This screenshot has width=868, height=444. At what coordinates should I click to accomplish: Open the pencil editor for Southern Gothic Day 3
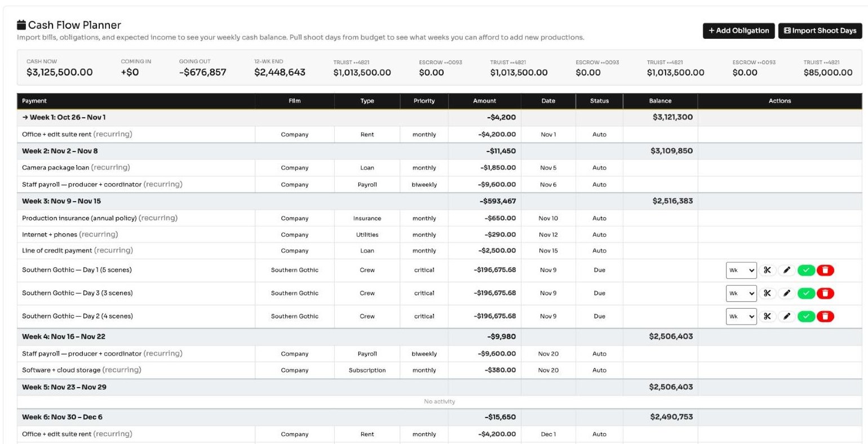(787, 293)
